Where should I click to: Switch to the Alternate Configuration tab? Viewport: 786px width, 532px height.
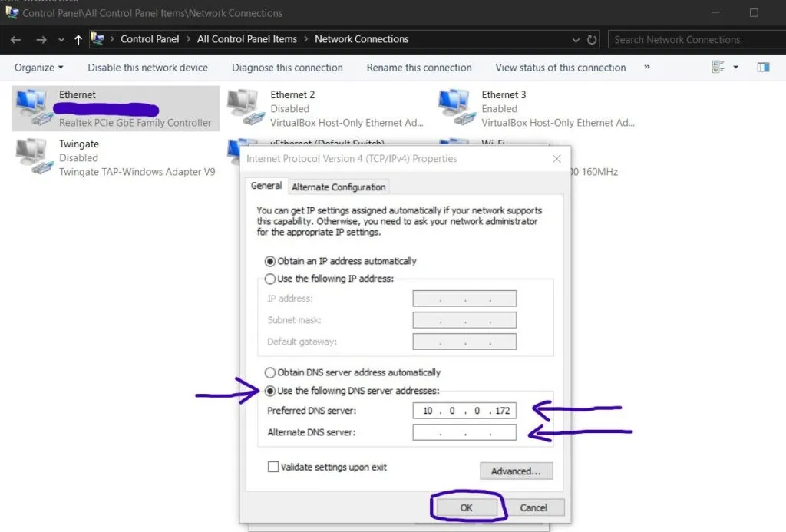[338, 187]
